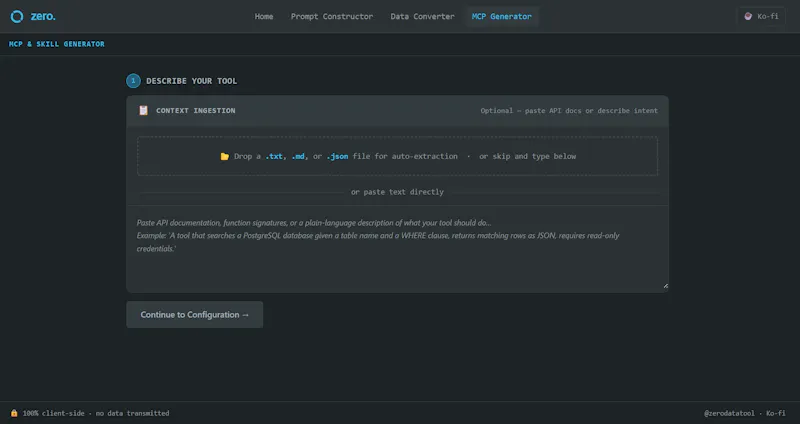Open the Home nav item
This screenshot has height=424, width=800.
pos(264,16)
